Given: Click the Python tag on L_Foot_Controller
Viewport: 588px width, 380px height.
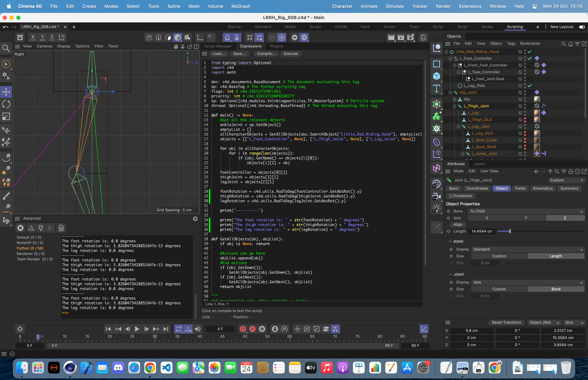Looking at the screenshot, I should pyautogui.click(x=537, y=59).
